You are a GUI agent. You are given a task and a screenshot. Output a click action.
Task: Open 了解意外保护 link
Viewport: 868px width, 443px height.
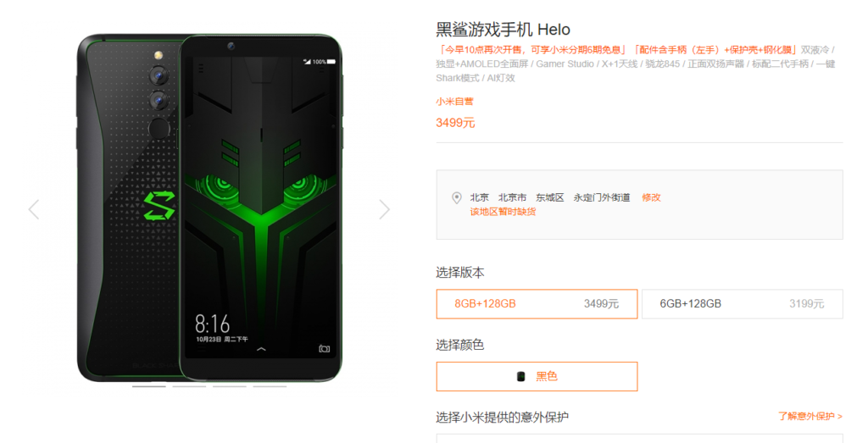coord(810,416)
